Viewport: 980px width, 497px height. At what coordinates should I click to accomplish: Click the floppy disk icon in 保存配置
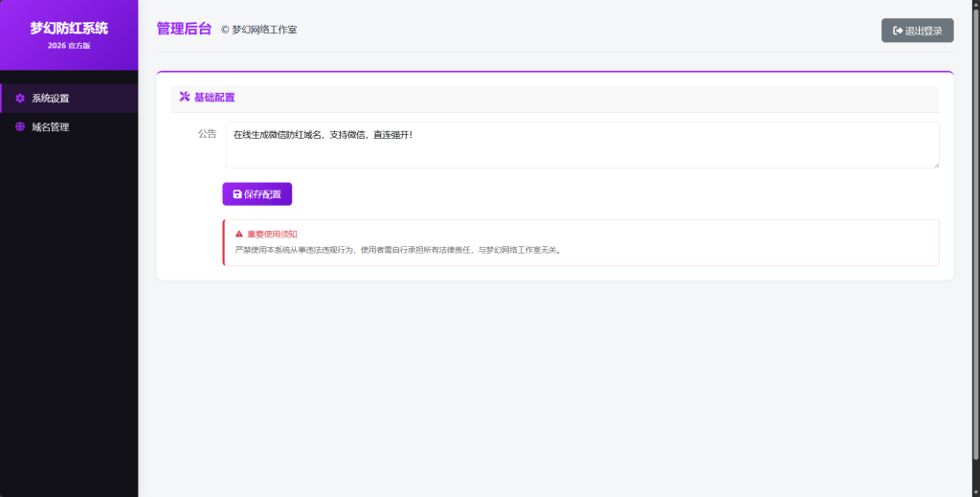(x=237, y=194)
